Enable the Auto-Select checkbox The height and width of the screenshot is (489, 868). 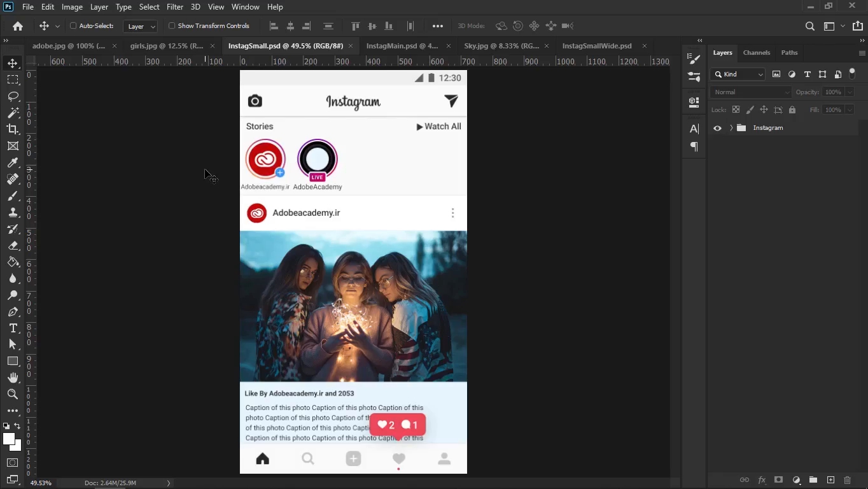tap(73, 26)
